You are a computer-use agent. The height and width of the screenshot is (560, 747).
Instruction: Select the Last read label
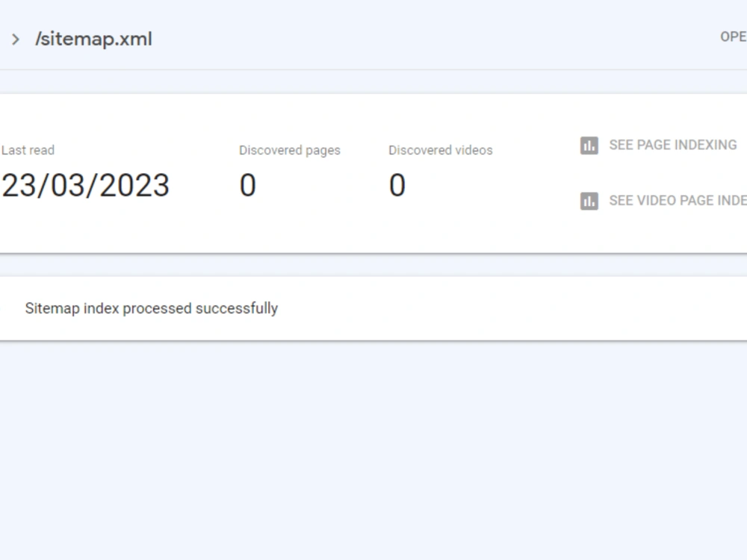click(x=28, y=150)
